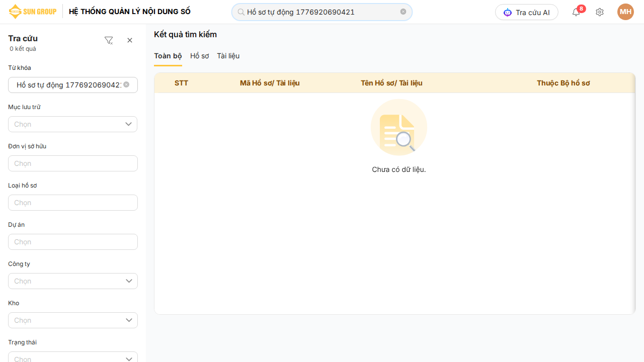
Task: Select the Toàn bộ tab
Action: (168, 56)
